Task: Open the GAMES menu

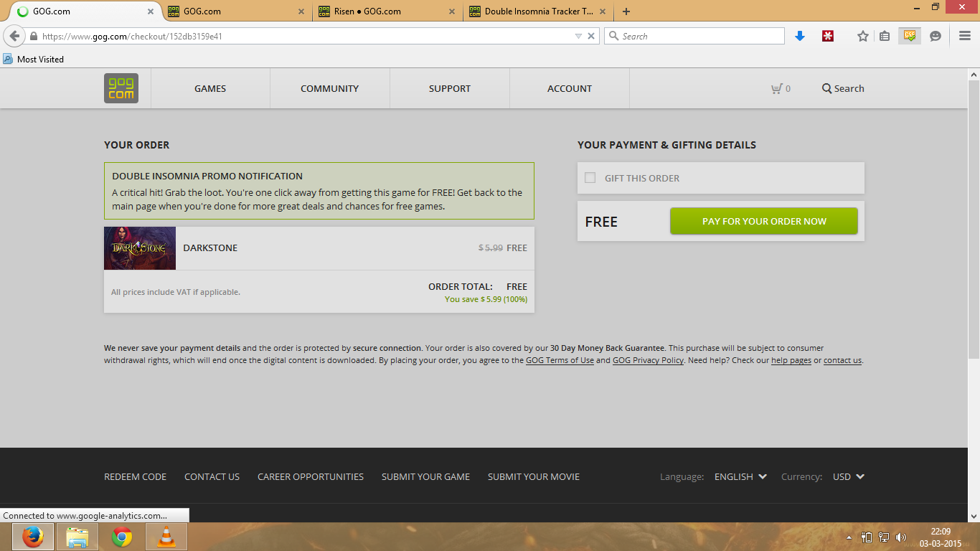Action: click(x=210, y=88)
